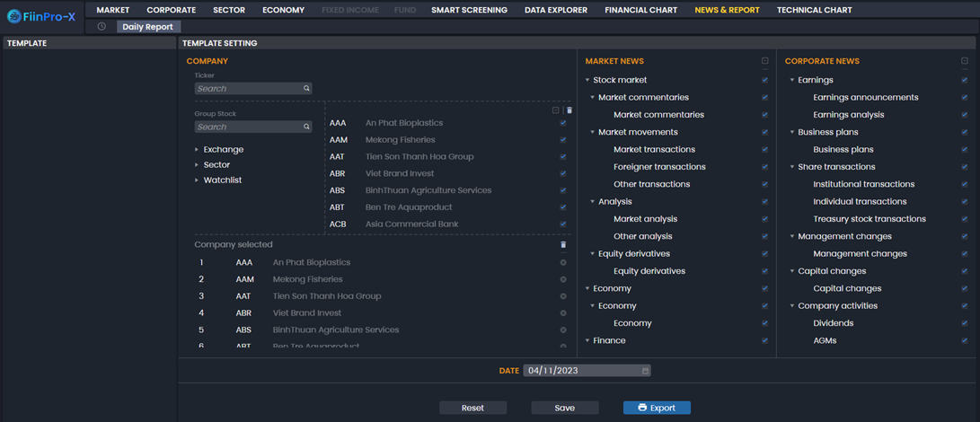Expand the Watchlist group

[x=197, y=180]
